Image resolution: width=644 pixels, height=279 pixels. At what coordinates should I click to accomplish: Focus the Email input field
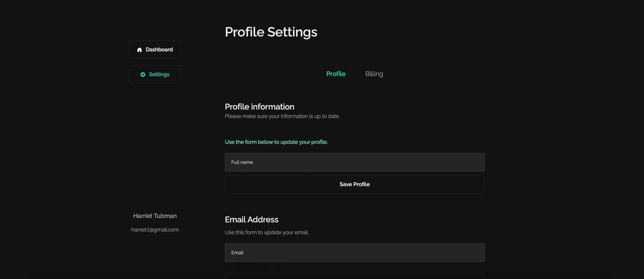[355, 253]
